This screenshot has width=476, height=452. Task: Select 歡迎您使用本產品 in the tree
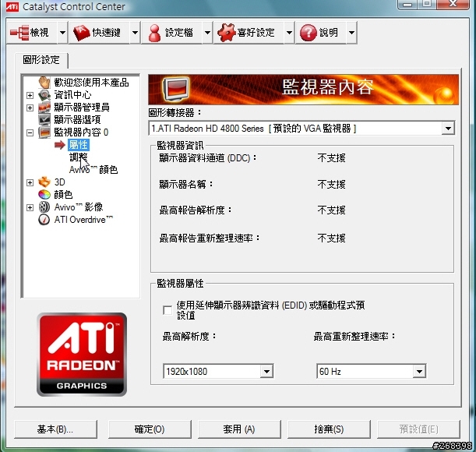coord(91,83)
